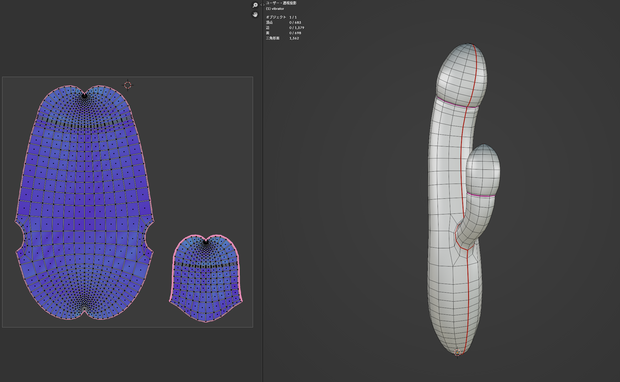Screen dimensions: 620x382
Task: Click the center of the small UV island
Action: point(206,278)
